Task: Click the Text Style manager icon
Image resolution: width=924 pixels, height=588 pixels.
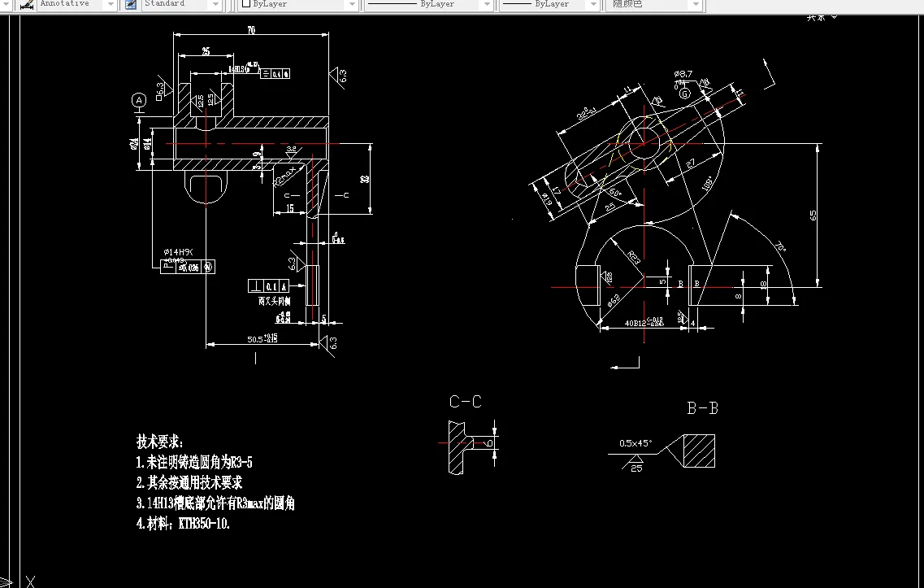Action: click(x=27, y=4)
